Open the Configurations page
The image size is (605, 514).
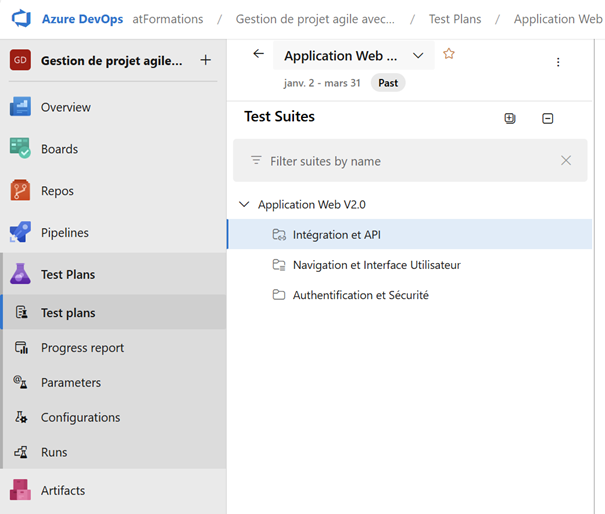[80, 418]
